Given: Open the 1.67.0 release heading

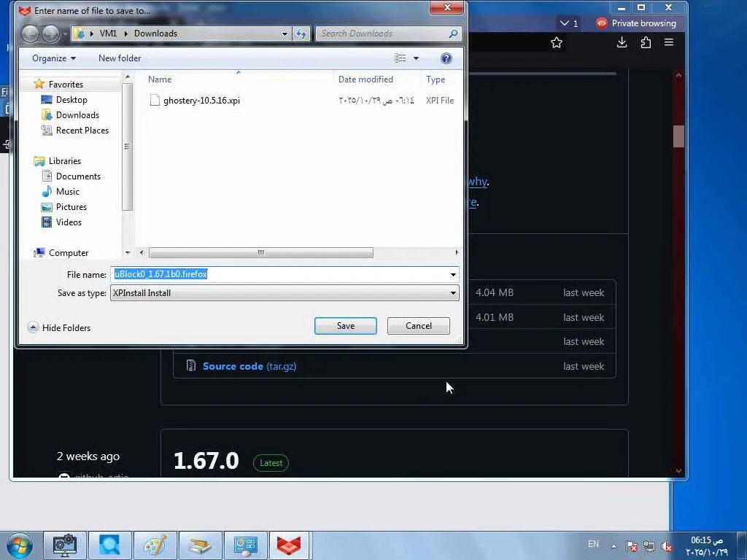Looking at the screenshot, I should [206, 461].
